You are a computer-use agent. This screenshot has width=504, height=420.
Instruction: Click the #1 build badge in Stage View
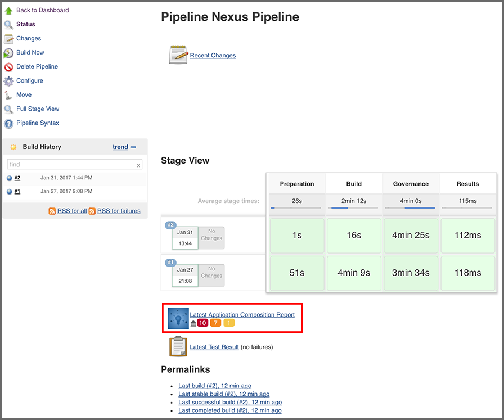click(170, 263)
